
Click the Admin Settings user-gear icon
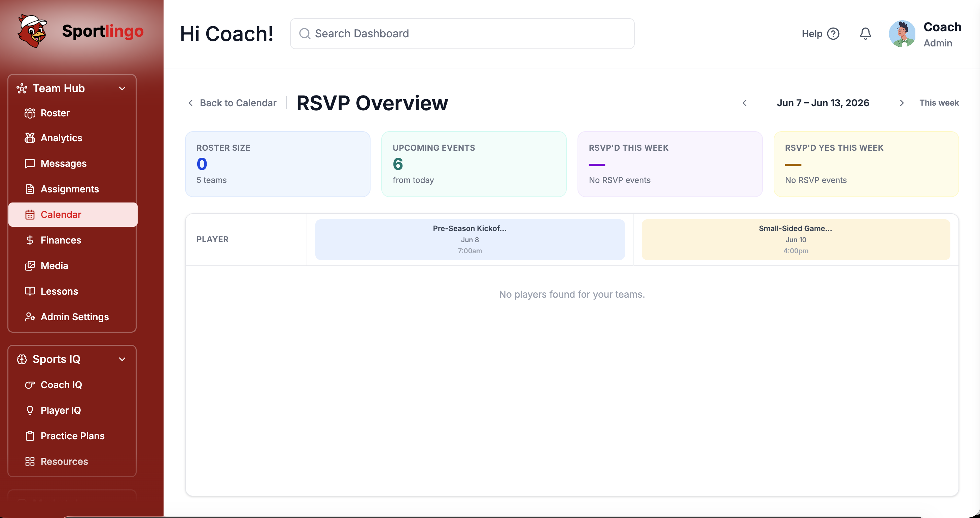[30, 317]
